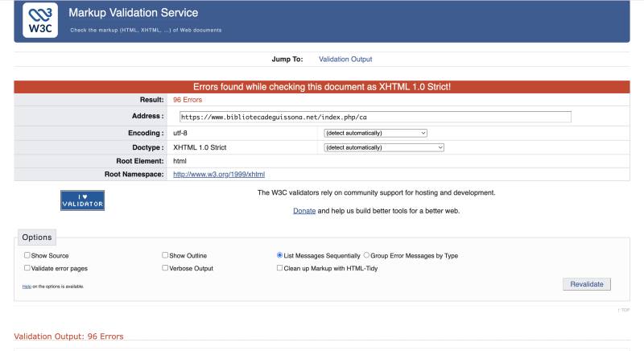Open the Help link for options

coord(27,287)
